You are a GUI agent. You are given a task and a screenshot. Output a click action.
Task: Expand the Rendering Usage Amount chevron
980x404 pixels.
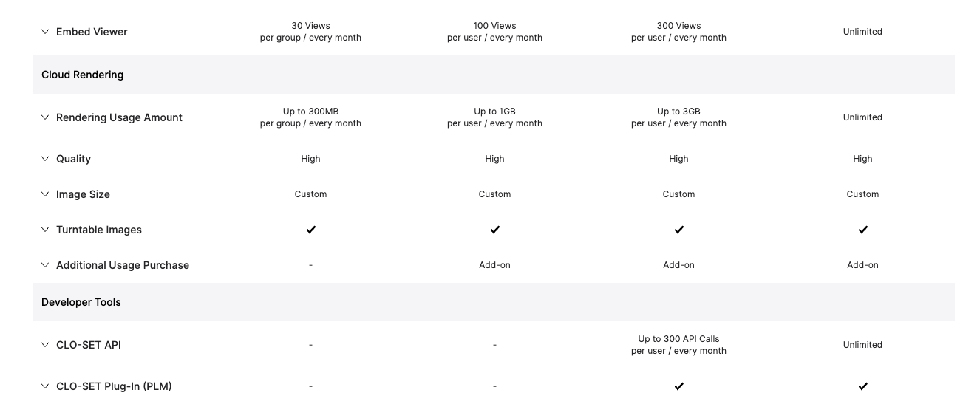(x=45, y=117)
